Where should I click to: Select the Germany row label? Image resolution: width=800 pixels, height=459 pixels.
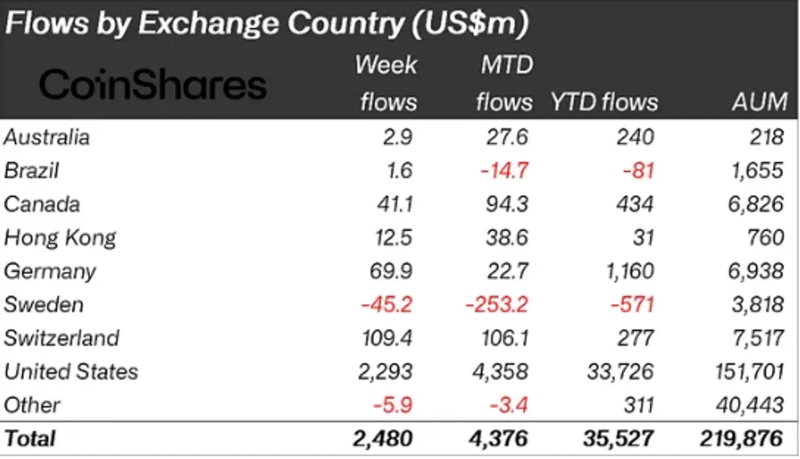50,271
